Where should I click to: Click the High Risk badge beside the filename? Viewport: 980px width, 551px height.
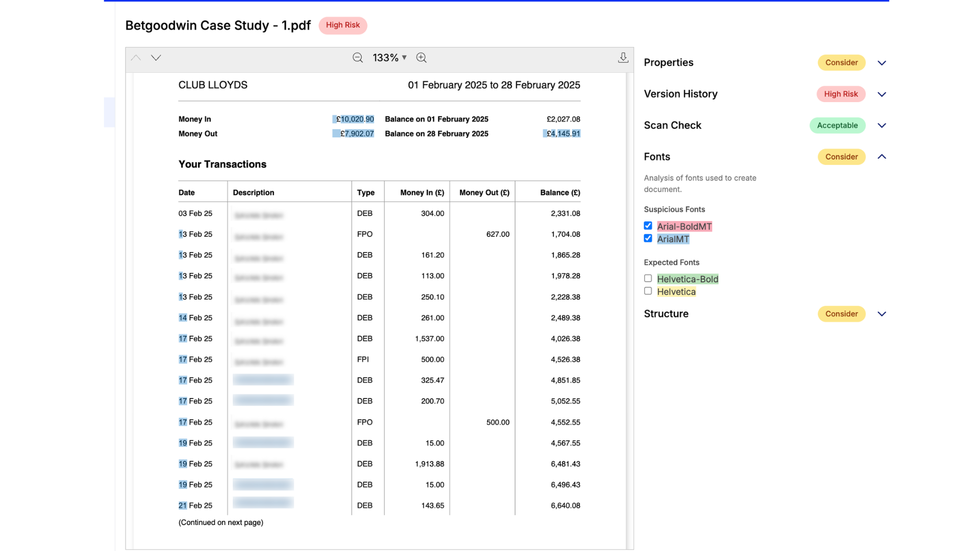tap(342, 25)
